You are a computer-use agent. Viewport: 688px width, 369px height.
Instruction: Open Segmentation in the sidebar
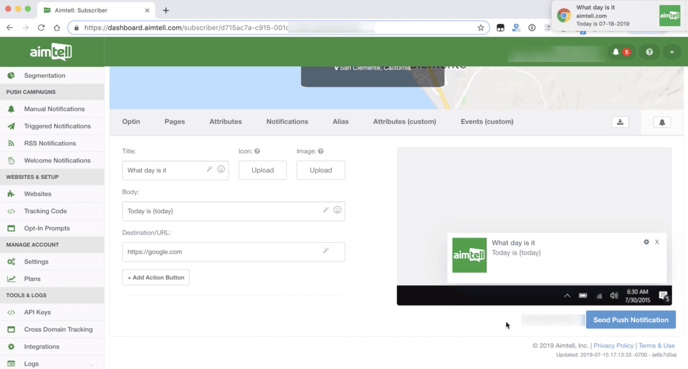[x=44, y=75]
